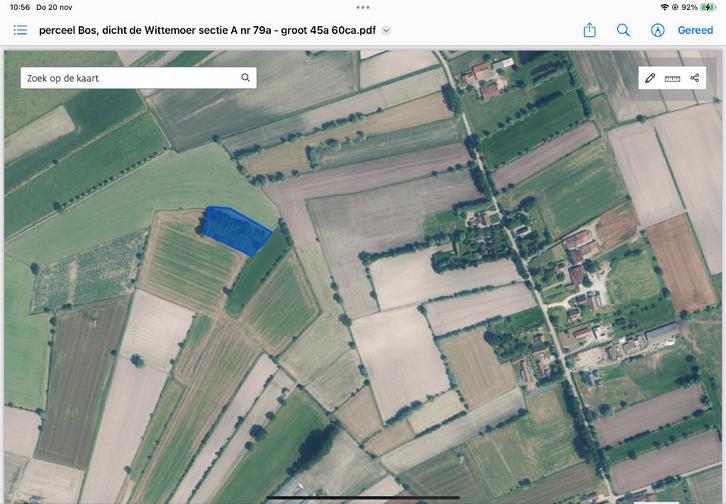Screen dimensions: 726x504
Task: Tap the share/export icon
Action: click(x=589, y=30)
